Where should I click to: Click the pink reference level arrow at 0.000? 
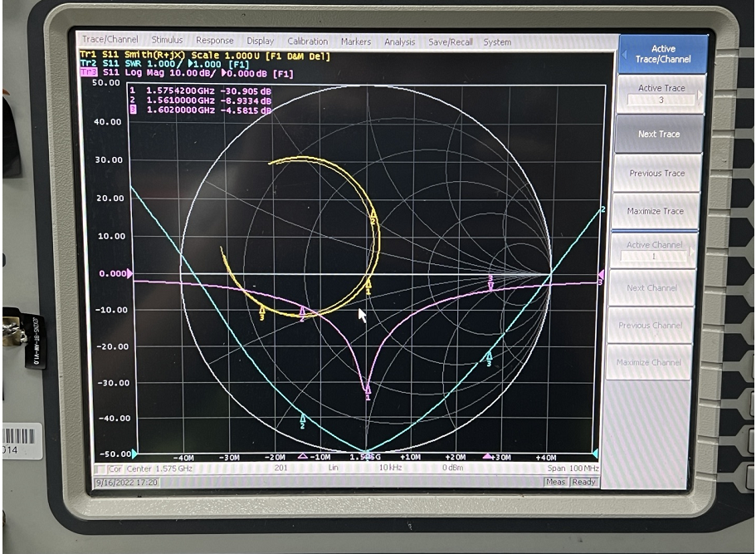tap(129, 273)
